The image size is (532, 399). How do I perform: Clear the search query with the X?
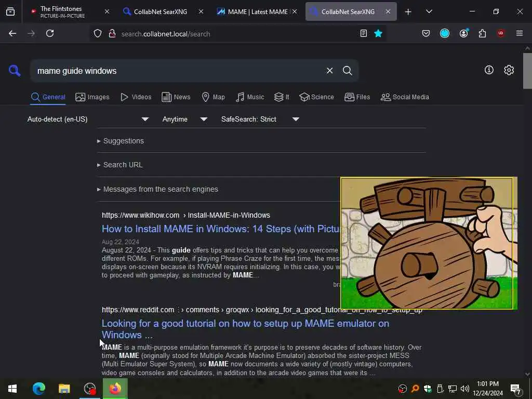329,71
